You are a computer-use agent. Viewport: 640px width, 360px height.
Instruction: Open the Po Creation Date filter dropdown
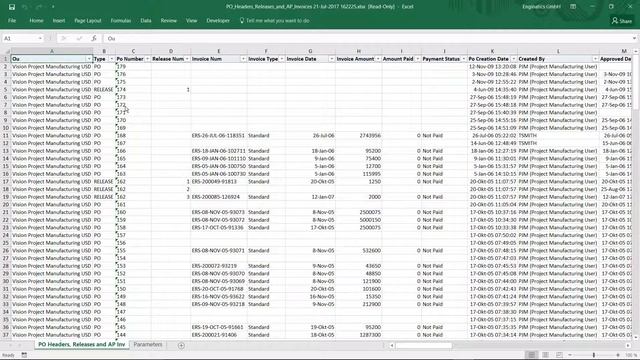tap(513, 59)
